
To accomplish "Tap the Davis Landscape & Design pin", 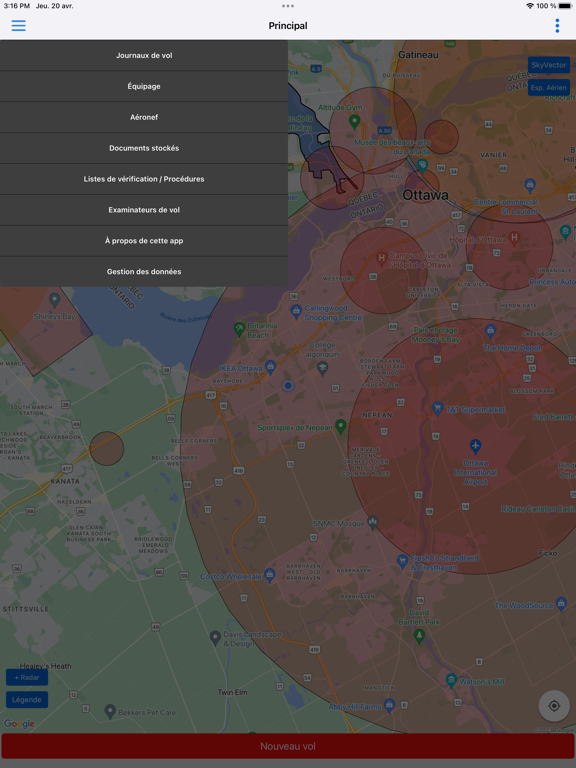I will tap(215, 638).
